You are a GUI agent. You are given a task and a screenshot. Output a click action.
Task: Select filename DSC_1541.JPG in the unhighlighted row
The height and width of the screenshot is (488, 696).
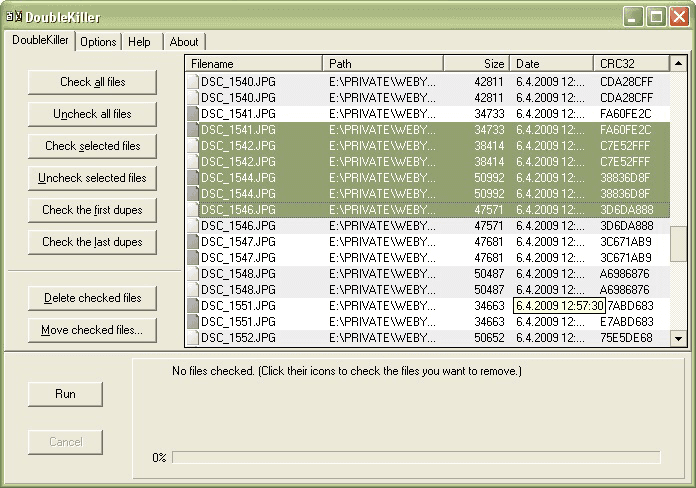click(x=238, y=114)
